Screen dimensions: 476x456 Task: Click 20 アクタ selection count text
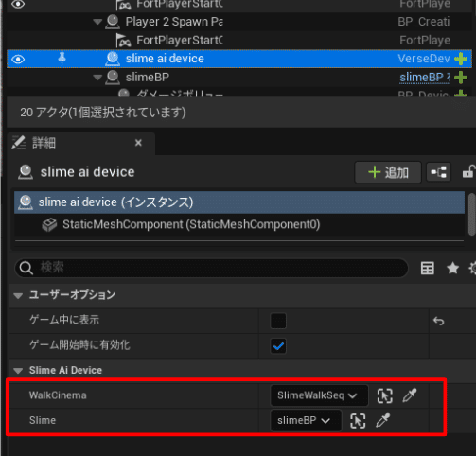(103, 113)
